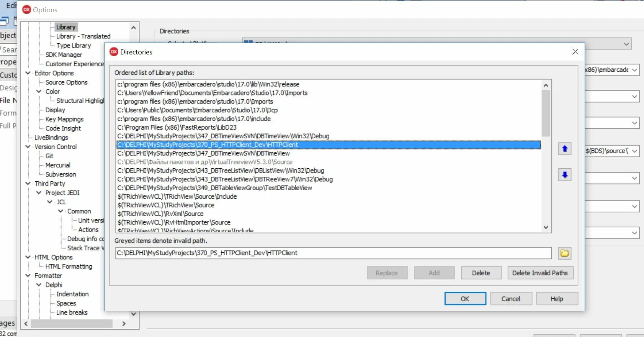Click the Replace button

(x=387, y=273)
